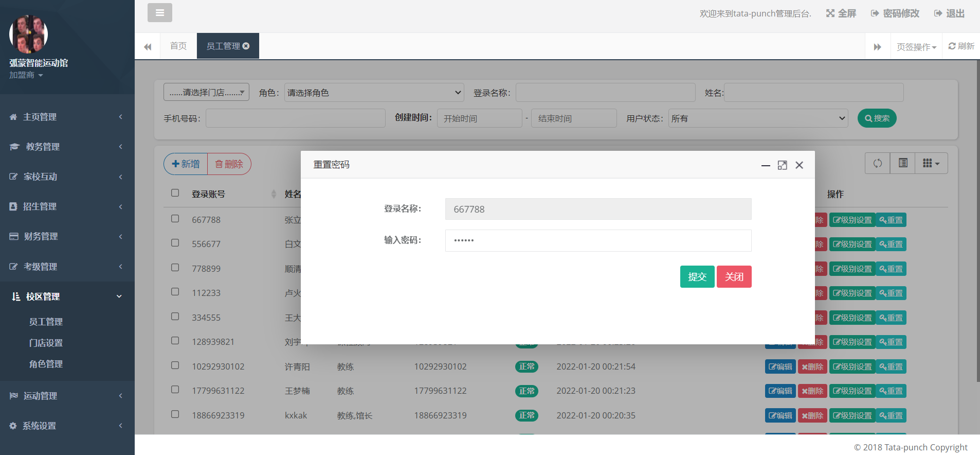Check the box for account 10292930102
This screenshot has height=455, width=980.
(x=175, y=365)
